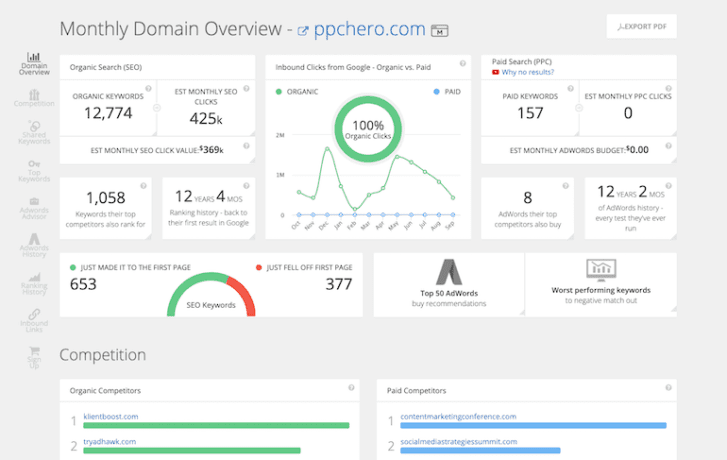Open socialmediastrategiessummit.com paid competitor link
727x460 pixels.
click(459, 441)
